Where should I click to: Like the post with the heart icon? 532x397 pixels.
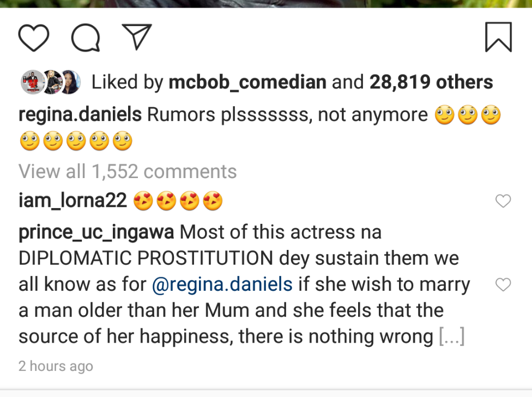click(x=34, y=37)
